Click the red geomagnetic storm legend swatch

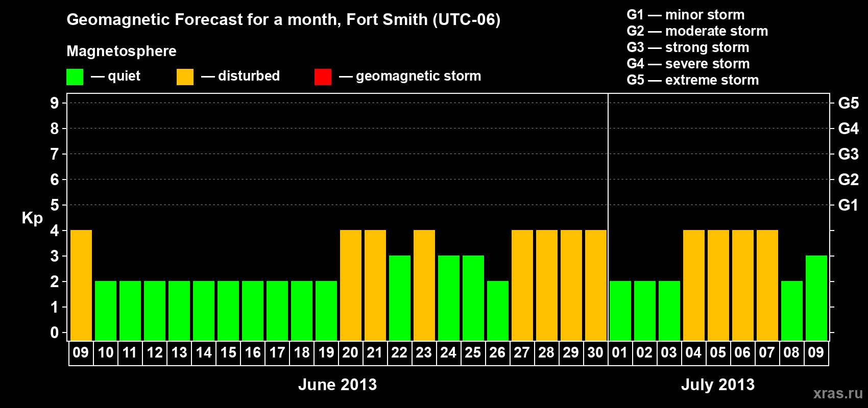point(323,77)
